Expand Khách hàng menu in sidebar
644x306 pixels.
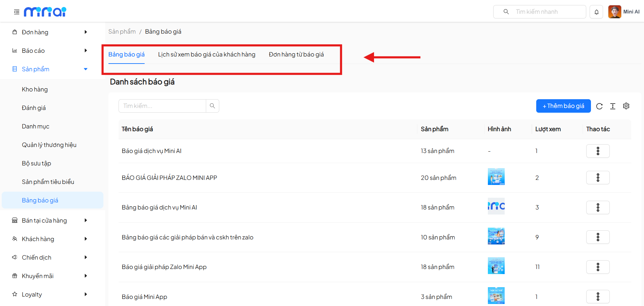[x=50, y=239]
